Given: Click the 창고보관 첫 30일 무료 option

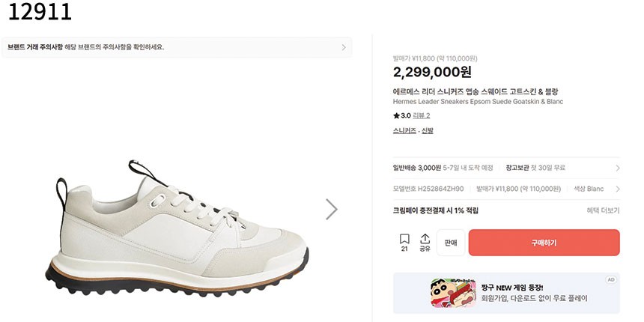Looking at the screenshot, I should (535, 168).
